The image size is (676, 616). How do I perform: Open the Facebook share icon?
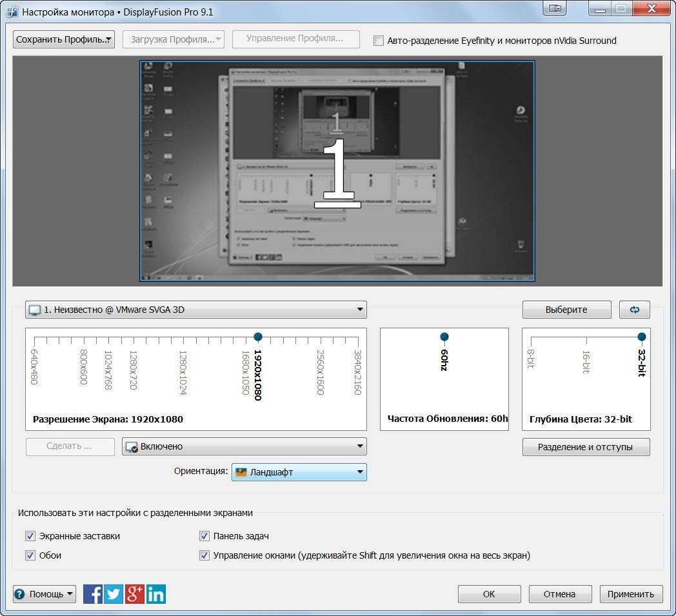93,594
